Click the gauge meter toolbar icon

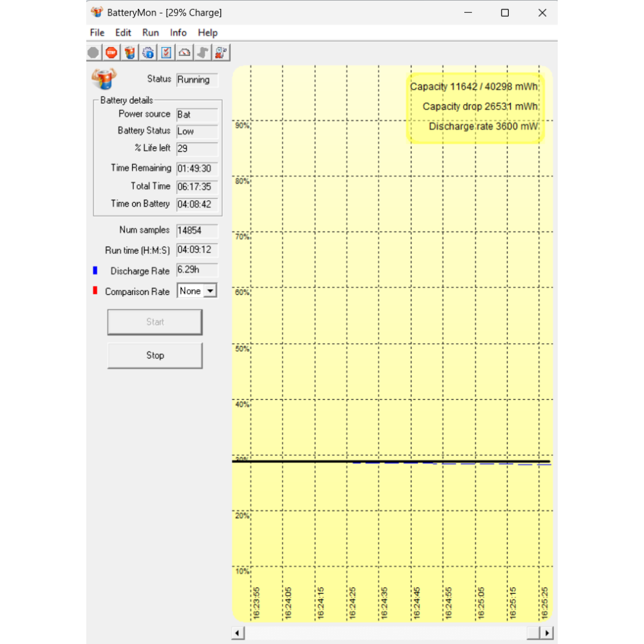185,53
